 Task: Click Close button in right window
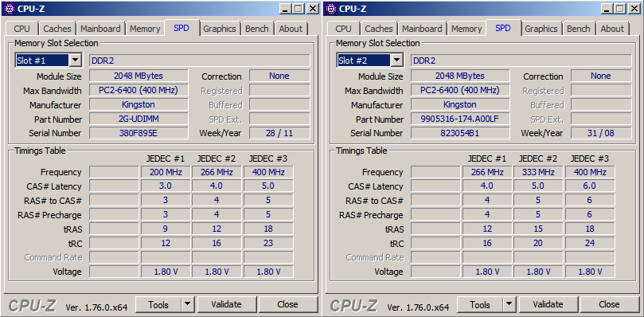coord(609,305)
